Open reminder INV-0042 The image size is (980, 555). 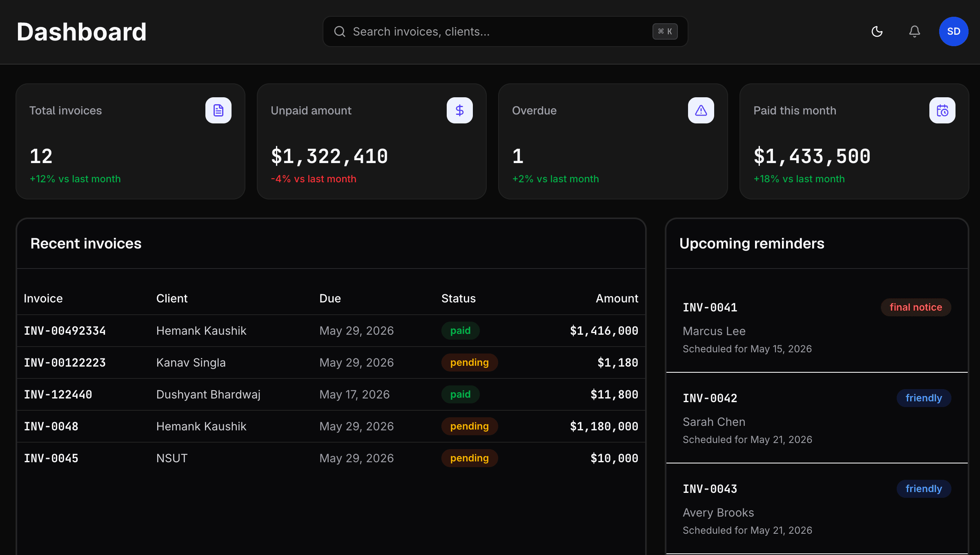pyautogui.click(x=710, y=398)
